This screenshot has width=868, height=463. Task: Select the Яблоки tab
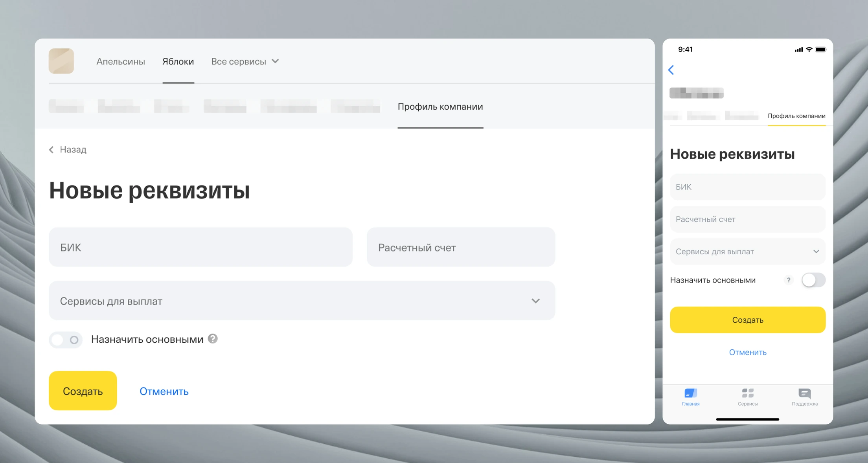tap(178, 61)
